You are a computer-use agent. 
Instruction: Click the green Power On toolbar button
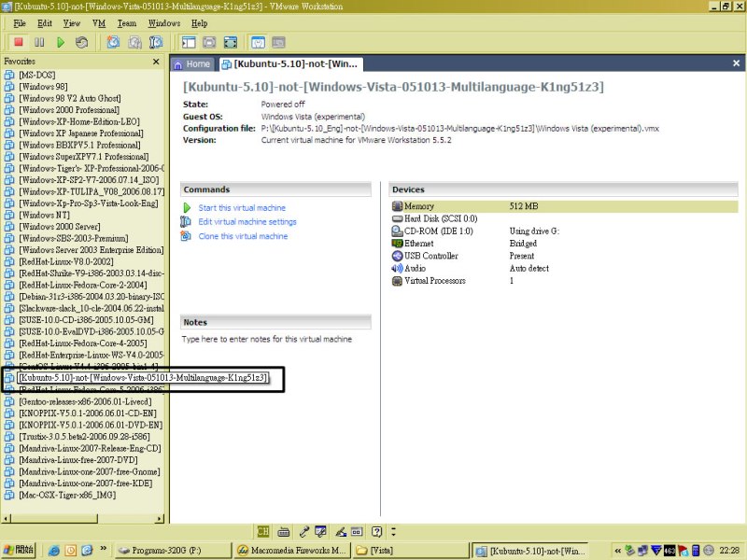(x=61, y=42)
